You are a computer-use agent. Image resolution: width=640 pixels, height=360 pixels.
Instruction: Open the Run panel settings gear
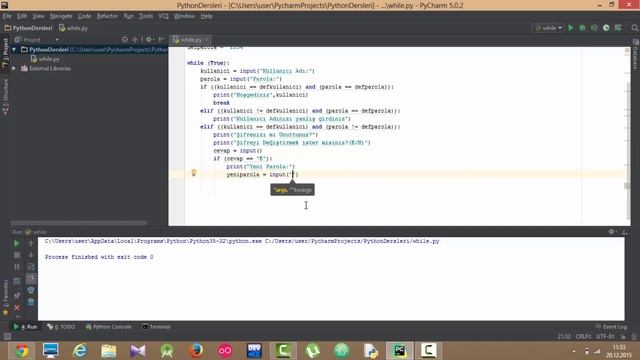pos(611,232)
